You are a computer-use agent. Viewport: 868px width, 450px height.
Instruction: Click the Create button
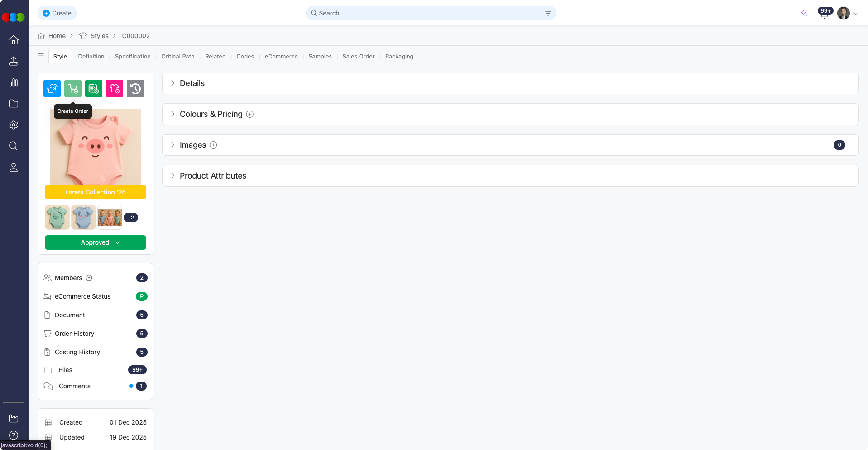(x=57, y=13)
